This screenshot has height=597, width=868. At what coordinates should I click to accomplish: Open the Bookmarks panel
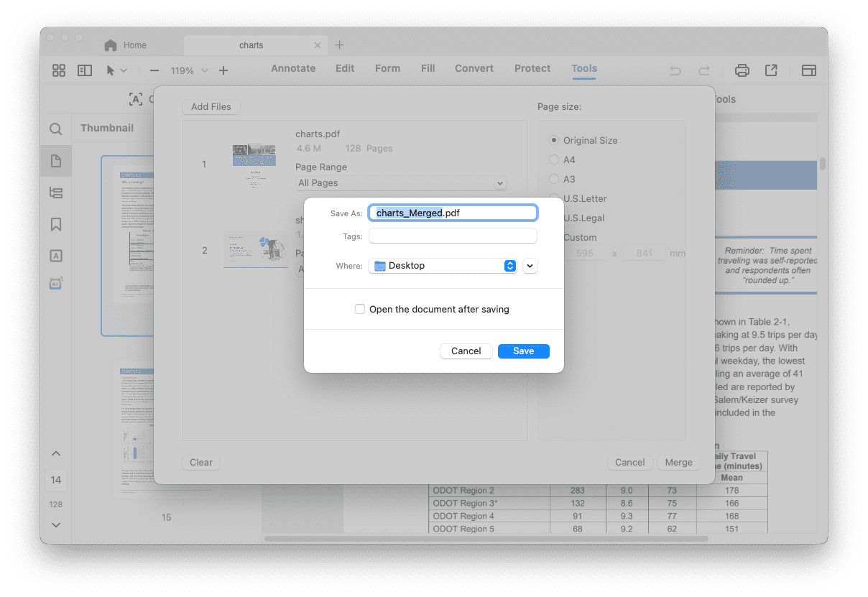coord(55,223)
